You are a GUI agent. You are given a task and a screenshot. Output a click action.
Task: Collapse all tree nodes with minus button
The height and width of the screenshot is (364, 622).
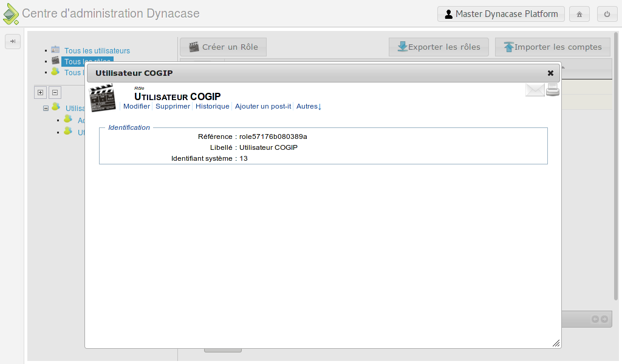(55, 93)
